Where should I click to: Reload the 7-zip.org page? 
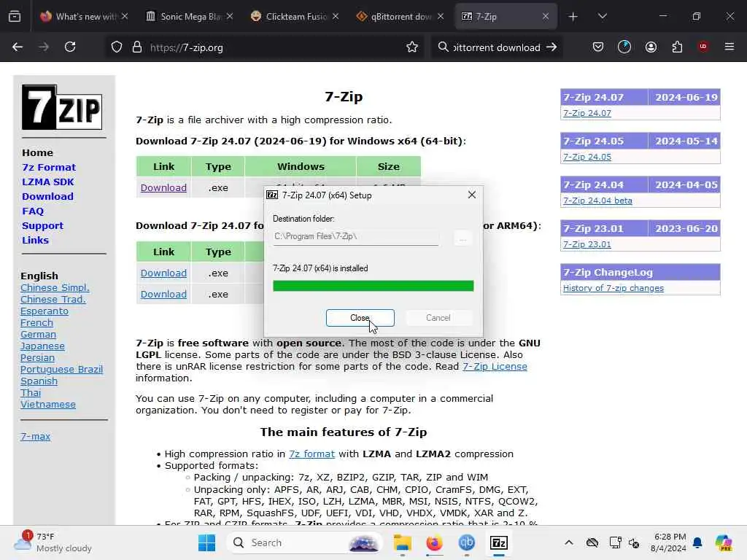pyautogui.click(x=70, y=47)
